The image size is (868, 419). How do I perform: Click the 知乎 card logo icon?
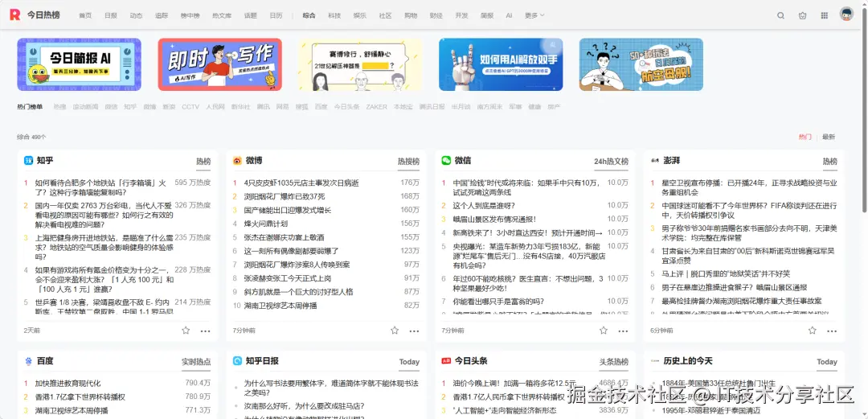pos(28,161)
